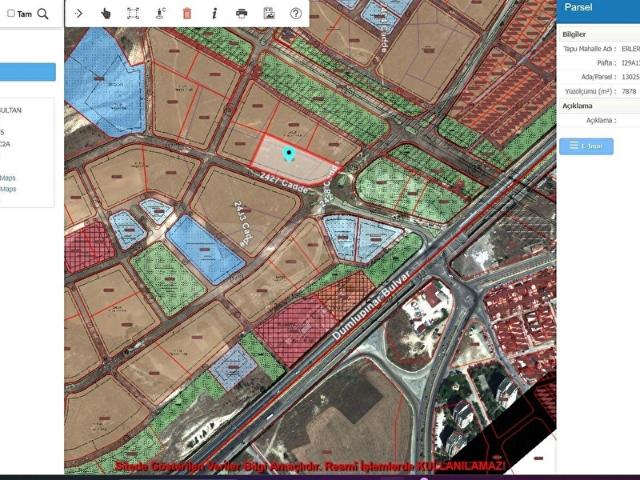Print the map using the printer icon
This screenshot has width=640, height=480.
click(x=242, y=13)
